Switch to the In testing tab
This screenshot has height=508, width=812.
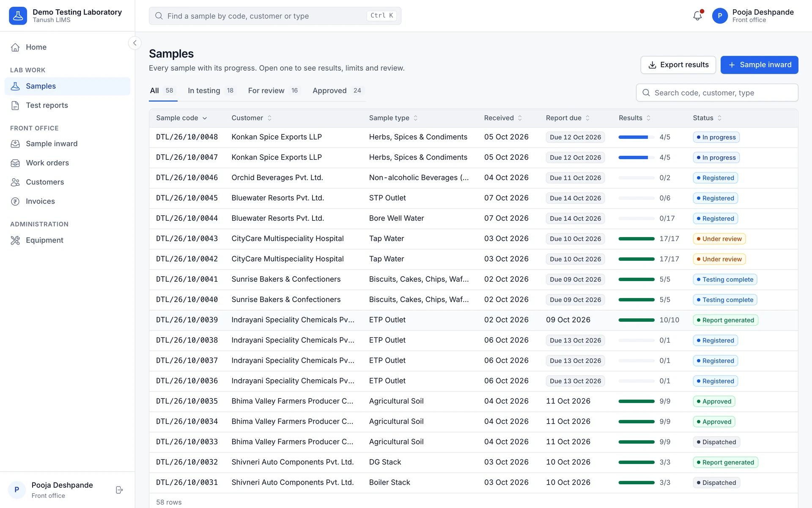click(x=211, y=91)
